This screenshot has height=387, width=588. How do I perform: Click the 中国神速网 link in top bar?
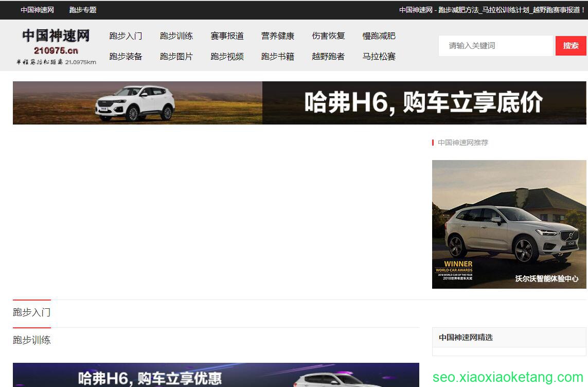coord(37,10)
